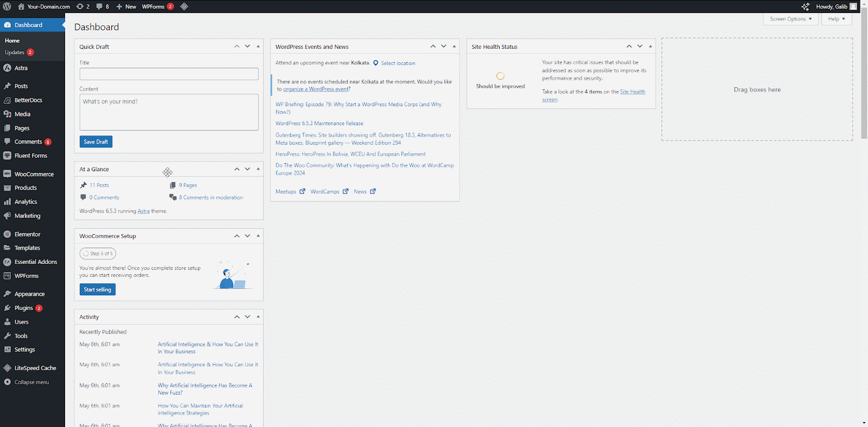Toggle the At a Glance panel
The width and height of the screenshot is (868, 427).
tap(258, 169)
